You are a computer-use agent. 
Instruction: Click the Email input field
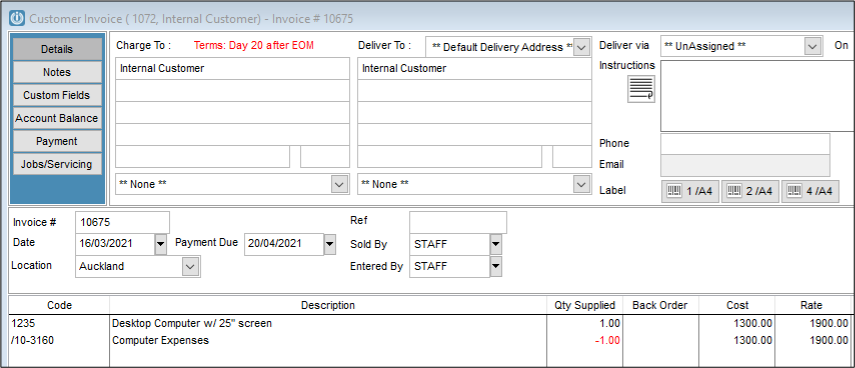(745, 165)
